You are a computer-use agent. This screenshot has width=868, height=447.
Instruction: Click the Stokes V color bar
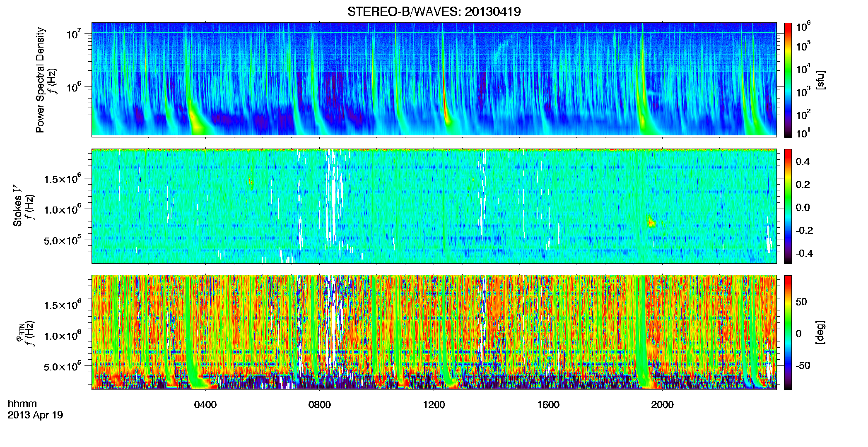pyautogui.click(x=788, y=206)
